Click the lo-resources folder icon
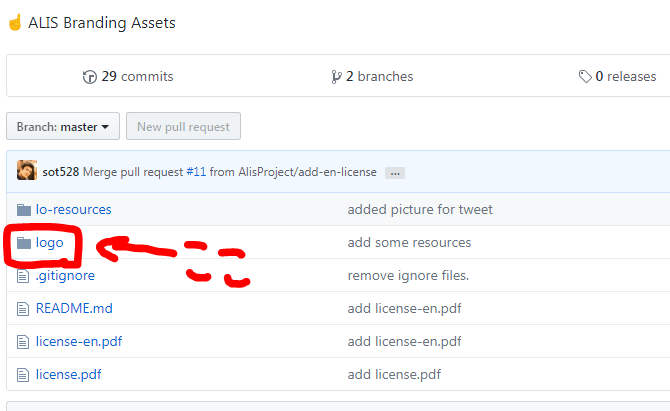Image resolution: width=670 pixels, height=411 pixels. (x=25, y=210)
